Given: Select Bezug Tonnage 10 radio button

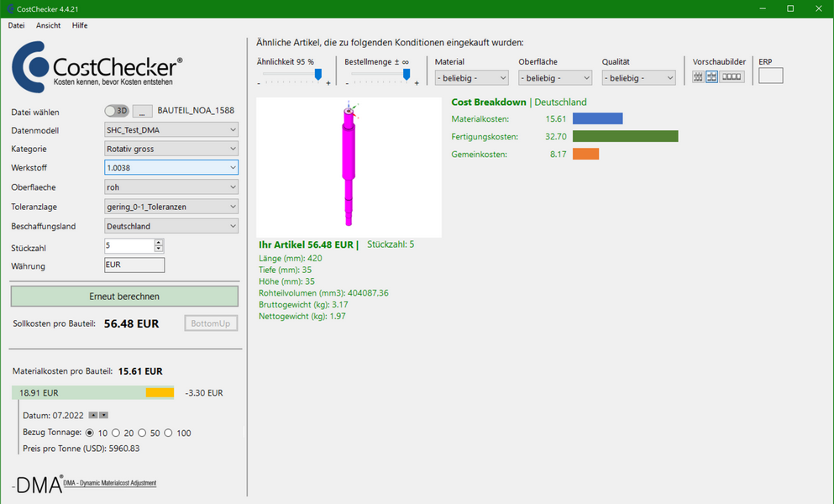Looking at the screenshot, I should (89, 433).
